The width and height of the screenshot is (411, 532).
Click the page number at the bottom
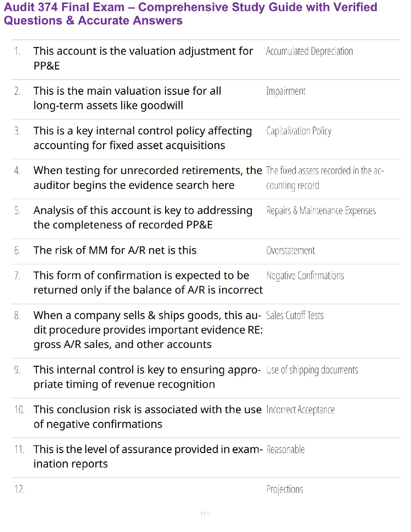[x=205, y=514]
